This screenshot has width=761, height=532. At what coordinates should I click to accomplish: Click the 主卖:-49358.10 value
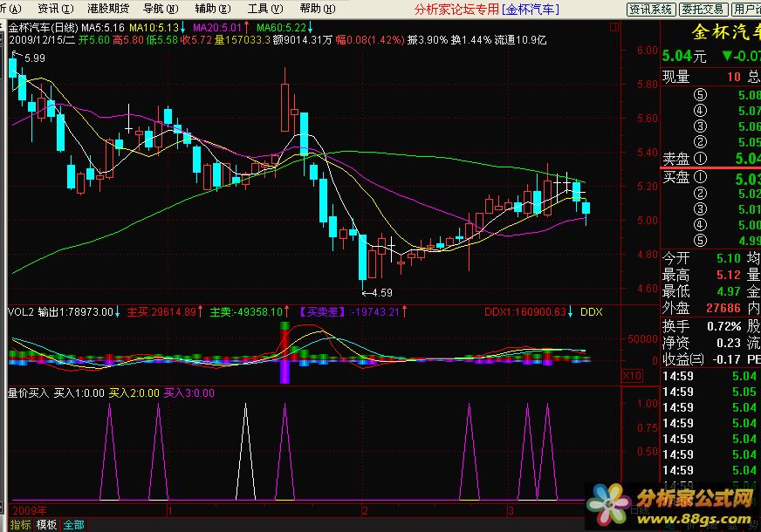[x=246, y=312]
